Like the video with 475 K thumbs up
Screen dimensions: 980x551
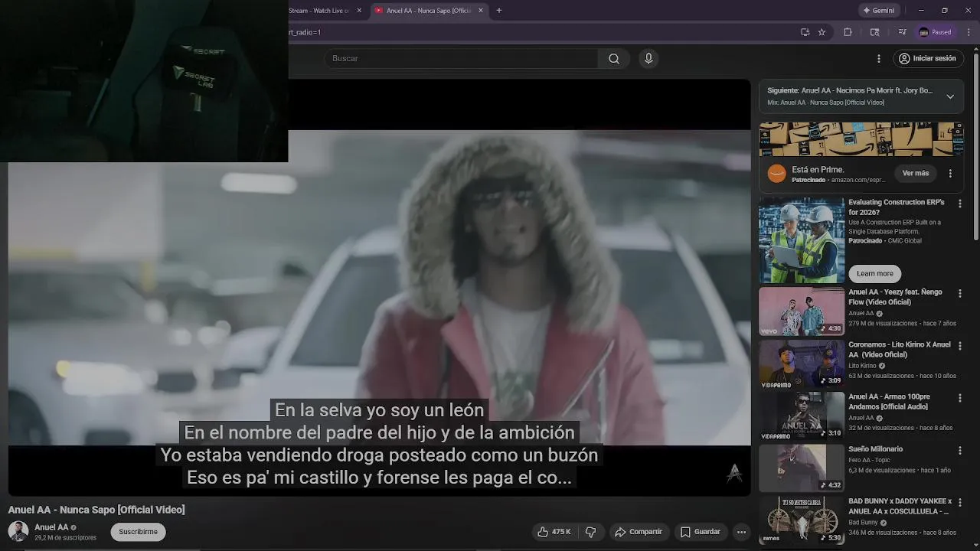pyautogui.click(x=554, y=532)
